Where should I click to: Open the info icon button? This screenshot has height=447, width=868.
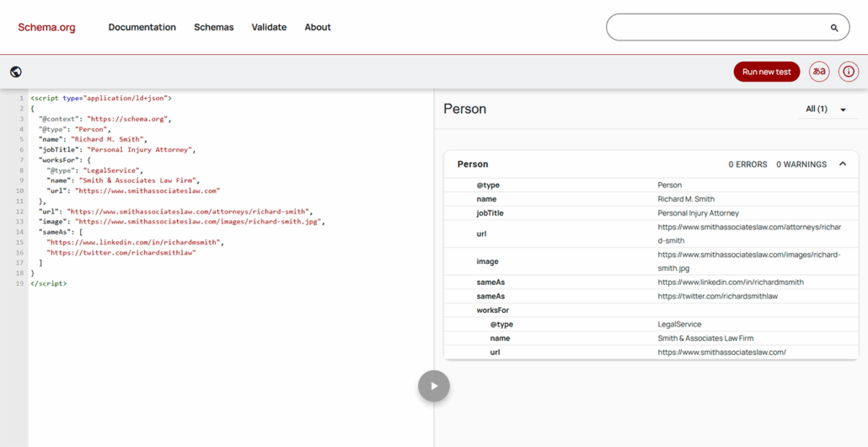849,72
